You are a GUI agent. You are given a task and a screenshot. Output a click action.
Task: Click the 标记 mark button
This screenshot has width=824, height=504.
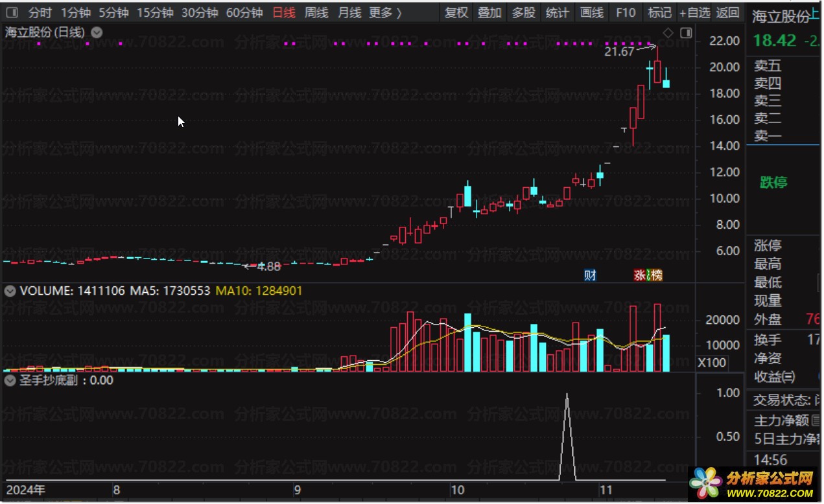point(659,12)
